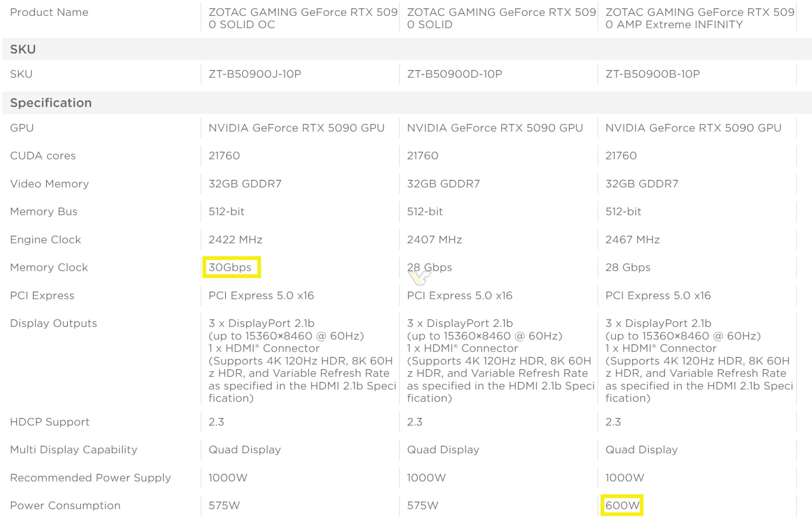The image size is (812, 521).
Task: Click the highlighted 30Gbps memory clock cell
Action: tap(231, 267)
